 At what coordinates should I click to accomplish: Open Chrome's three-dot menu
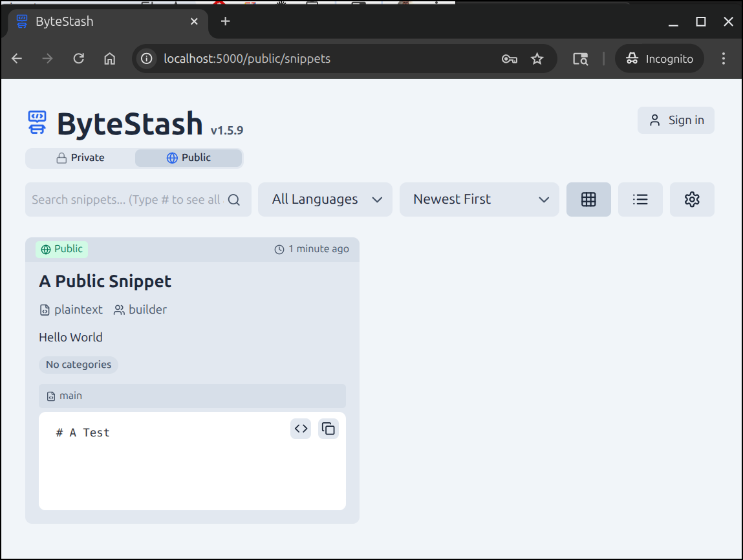[x=724, y=59]
